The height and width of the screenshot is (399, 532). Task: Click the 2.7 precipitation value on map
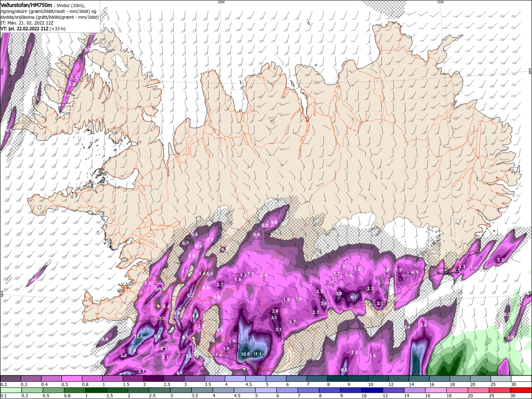tap(220, 285)
